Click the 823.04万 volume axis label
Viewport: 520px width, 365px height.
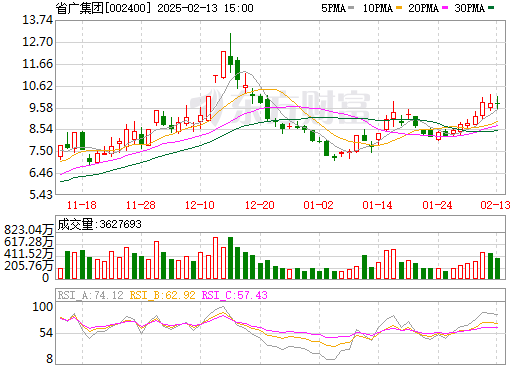point(29,230)
